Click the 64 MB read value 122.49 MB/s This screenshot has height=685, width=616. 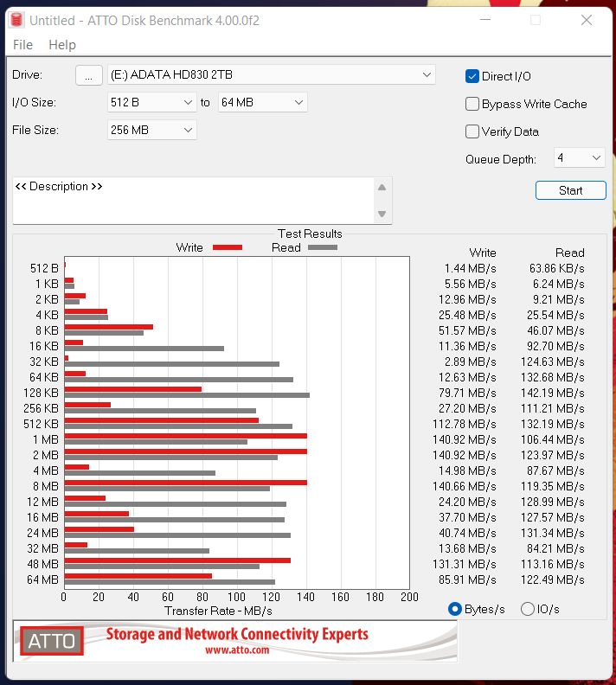552,579
